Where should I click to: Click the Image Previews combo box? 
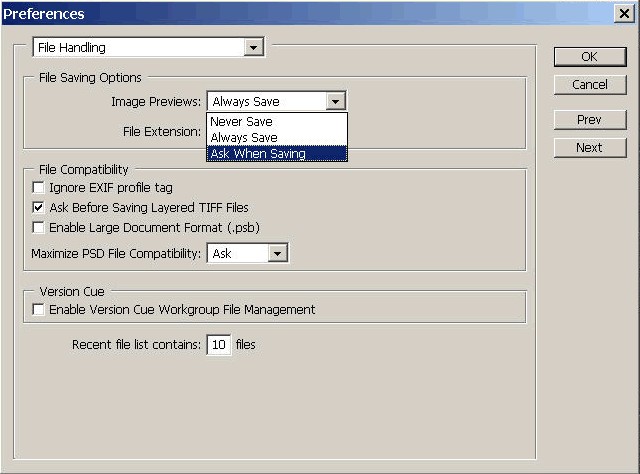point(275,101)
